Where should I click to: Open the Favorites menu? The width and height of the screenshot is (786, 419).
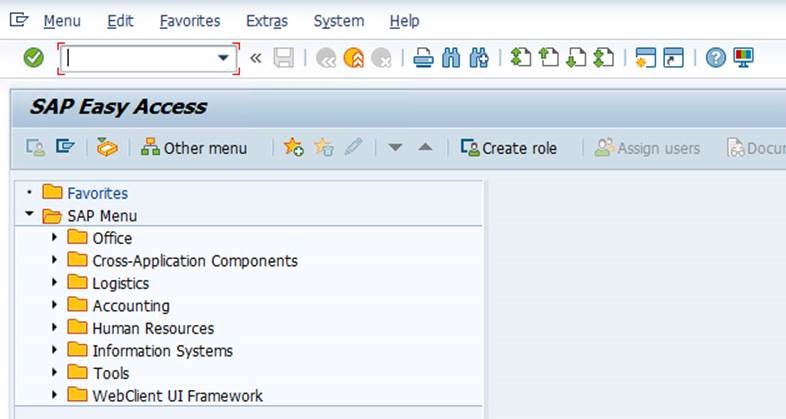point(190,21)
